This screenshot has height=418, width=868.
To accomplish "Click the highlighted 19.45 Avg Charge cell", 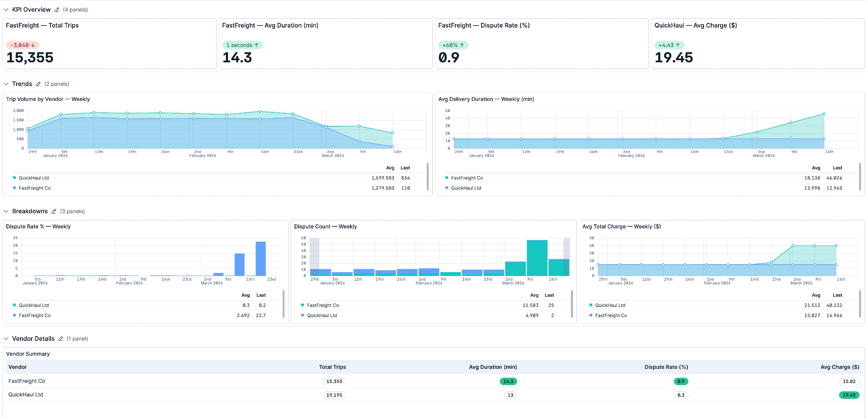I will [x=849, y=395].
